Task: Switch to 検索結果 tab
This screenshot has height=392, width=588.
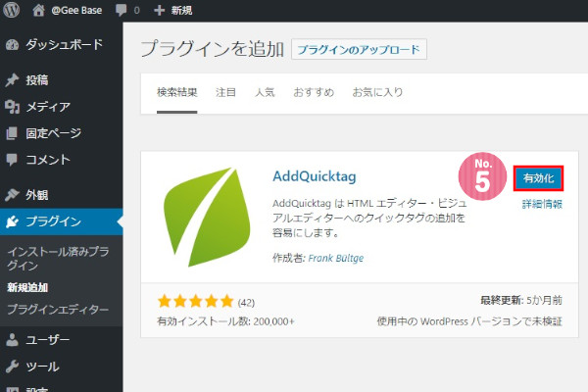Action: point(177,92)
